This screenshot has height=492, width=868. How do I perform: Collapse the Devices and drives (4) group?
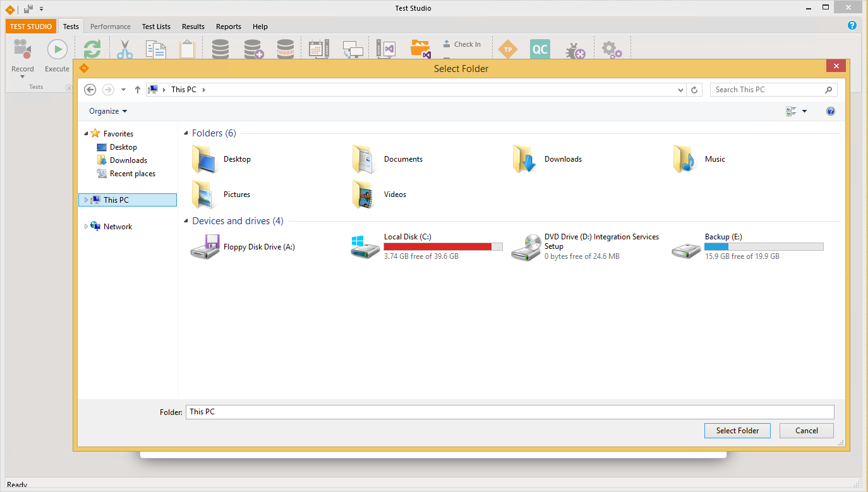pyautogui.click(x=186, y=221)
